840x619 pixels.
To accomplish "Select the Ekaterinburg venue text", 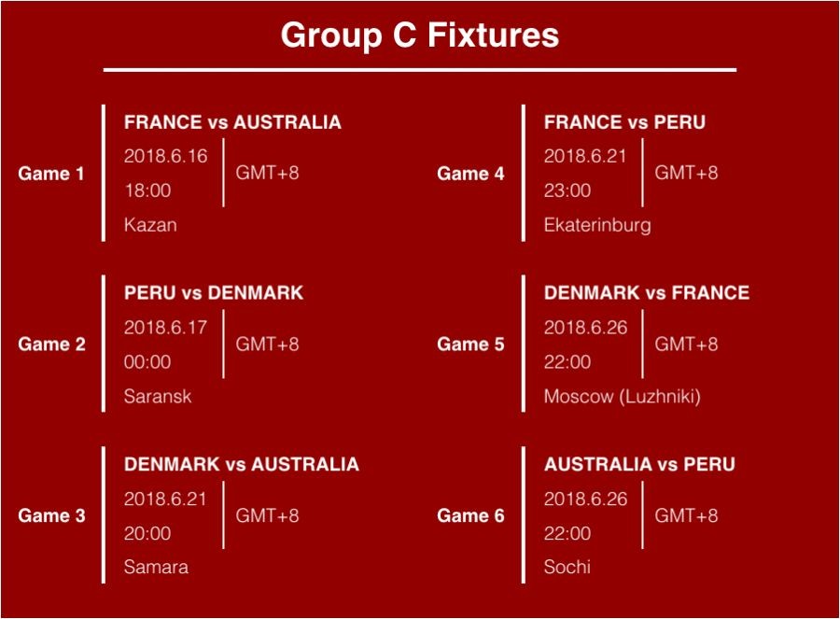I will coord(597,225).
